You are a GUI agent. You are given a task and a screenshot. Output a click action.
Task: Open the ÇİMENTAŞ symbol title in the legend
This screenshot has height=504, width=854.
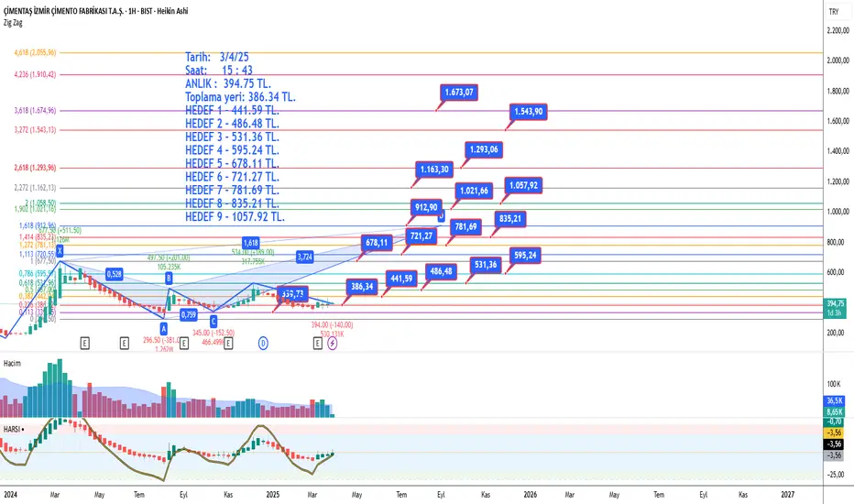point(96,11)
